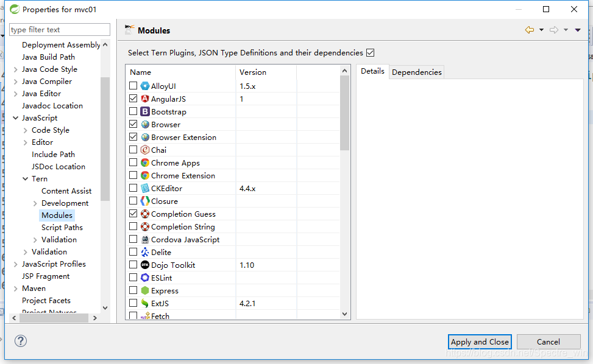Click the CKEditor module icon
This screenshot has width=593, height=364.
(x=145, y=189)
